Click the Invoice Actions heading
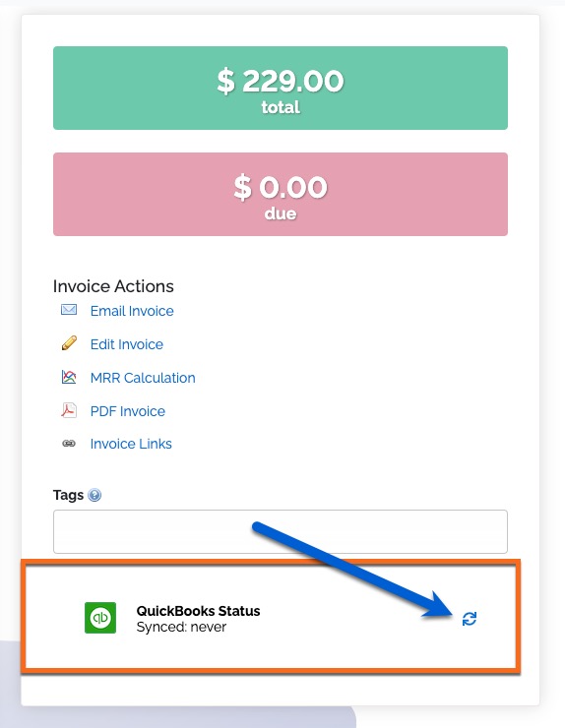Viewport: 565px width, 728px height. [x=113, y=286]
